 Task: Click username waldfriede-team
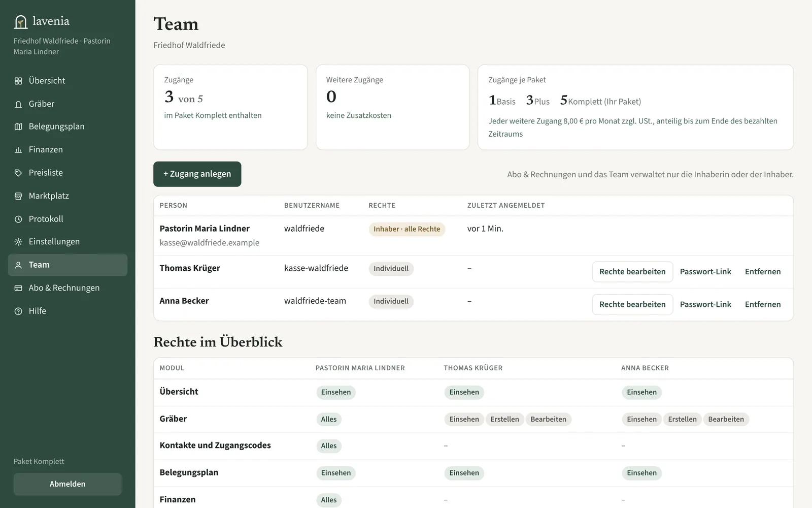coord(315,301)
